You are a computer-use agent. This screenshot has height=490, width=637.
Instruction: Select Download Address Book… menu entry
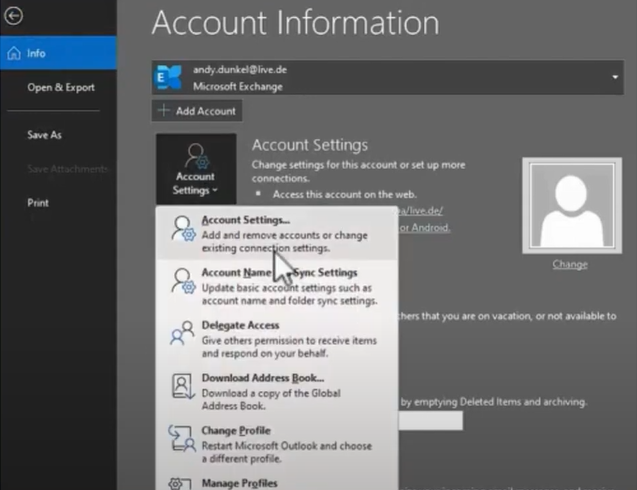[x=277, y=391]
